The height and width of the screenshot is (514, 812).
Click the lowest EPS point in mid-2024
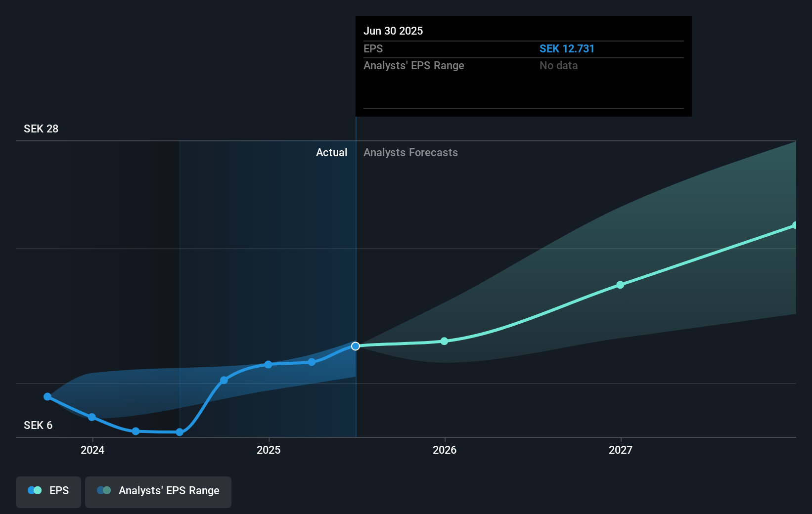tap(180, 432)
